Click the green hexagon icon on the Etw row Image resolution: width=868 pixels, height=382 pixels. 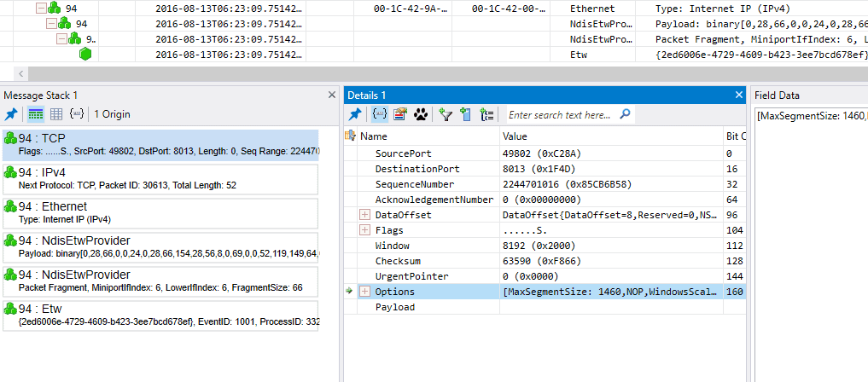click(85, 55)
